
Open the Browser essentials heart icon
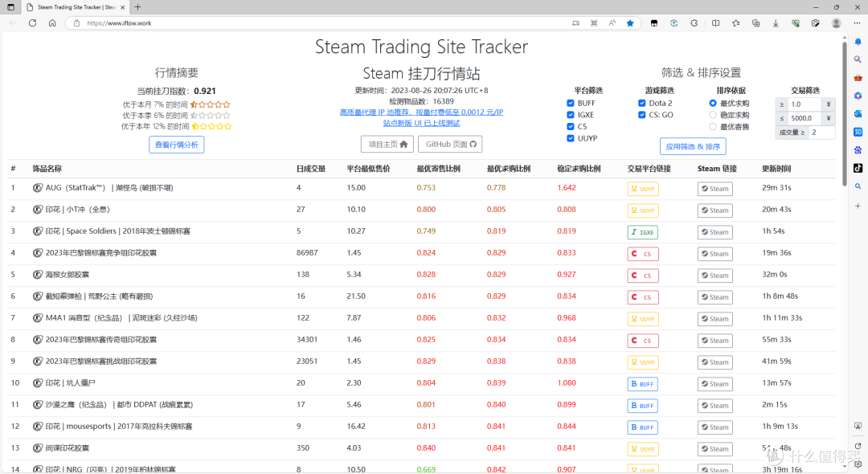coord(796,23)
